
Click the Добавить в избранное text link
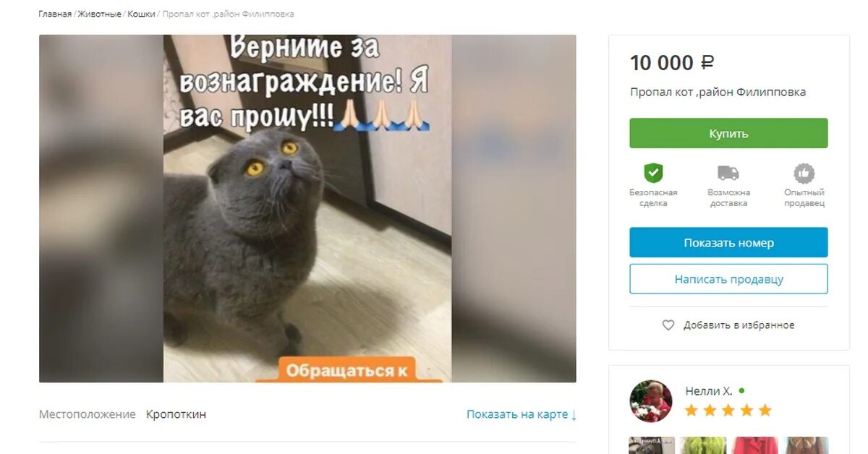pyautogui.click(x=739, y=325)
